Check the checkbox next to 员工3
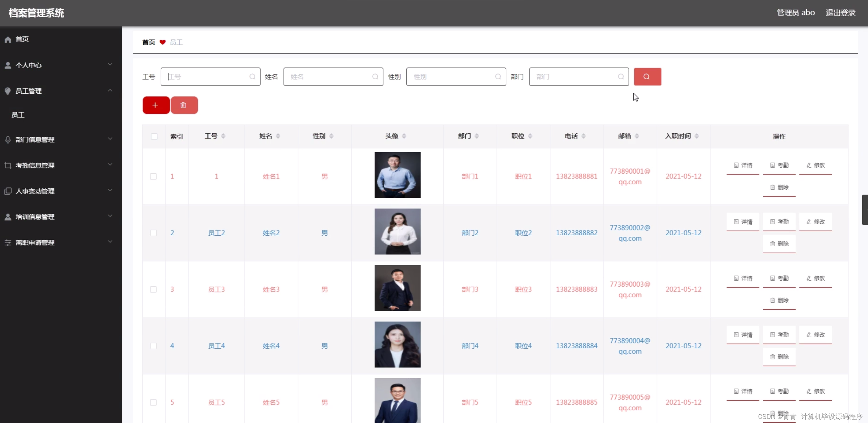Screen dimensions: 868x423 coord(153,289)
